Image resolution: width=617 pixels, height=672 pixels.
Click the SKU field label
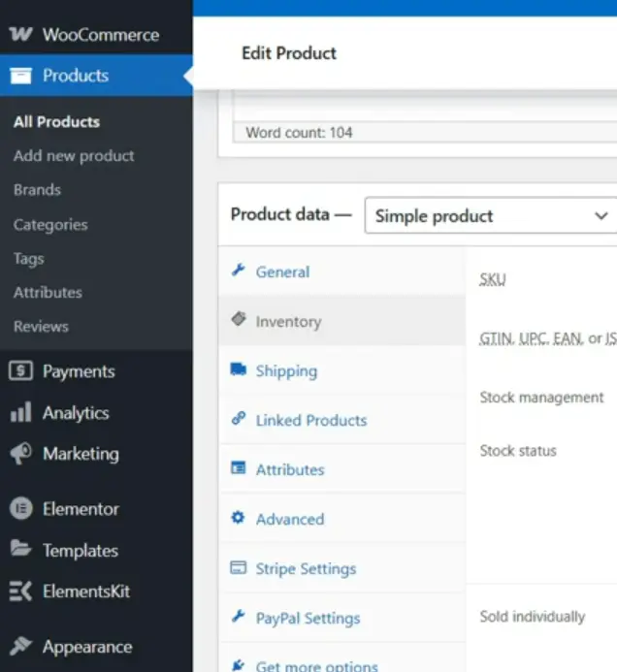click(x=493, y=279)
